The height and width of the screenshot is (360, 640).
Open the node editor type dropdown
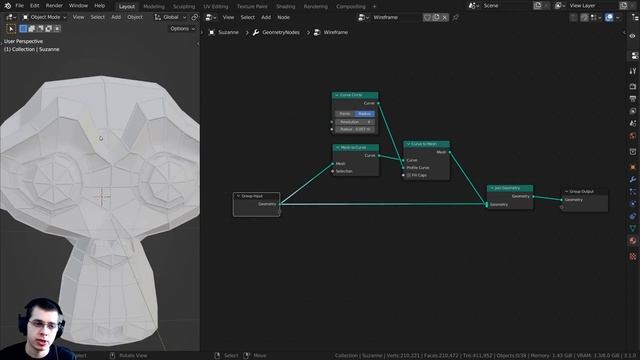pos(211,17)
